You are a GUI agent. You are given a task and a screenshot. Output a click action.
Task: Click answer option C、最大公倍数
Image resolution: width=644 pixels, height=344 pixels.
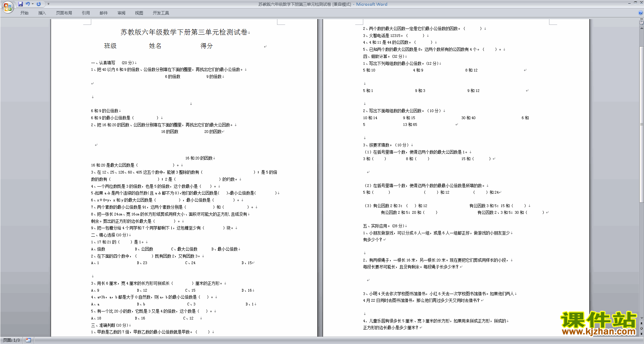pyautogui.click(x=184, y=249)
